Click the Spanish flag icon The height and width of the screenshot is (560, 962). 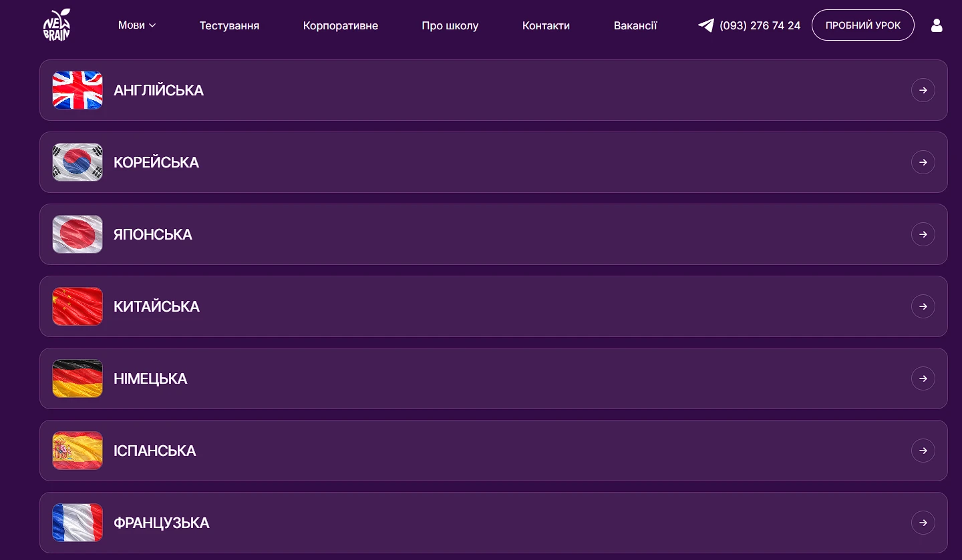click(x=77, y=451)
